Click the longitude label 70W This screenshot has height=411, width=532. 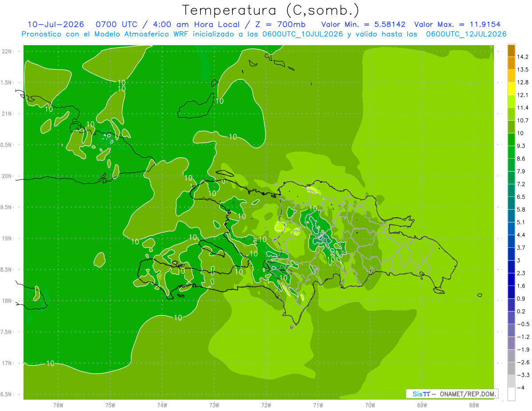point(370,405)
